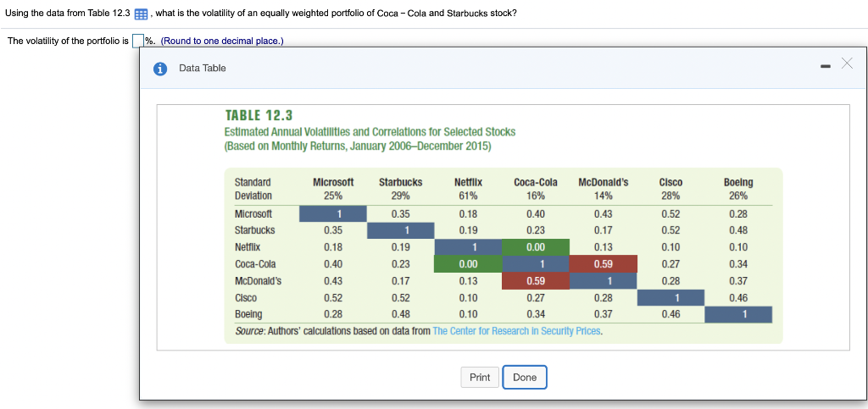
Task: Click green 0.00 cell in Coca-Cola row
Action: (x=468, y=264)
